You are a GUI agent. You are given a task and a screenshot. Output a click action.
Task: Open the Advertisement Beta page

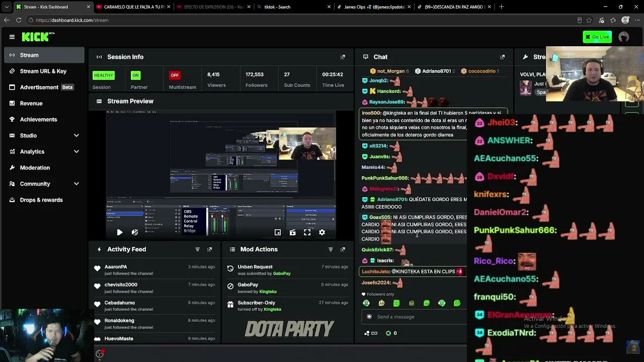[x=44, y=87]
